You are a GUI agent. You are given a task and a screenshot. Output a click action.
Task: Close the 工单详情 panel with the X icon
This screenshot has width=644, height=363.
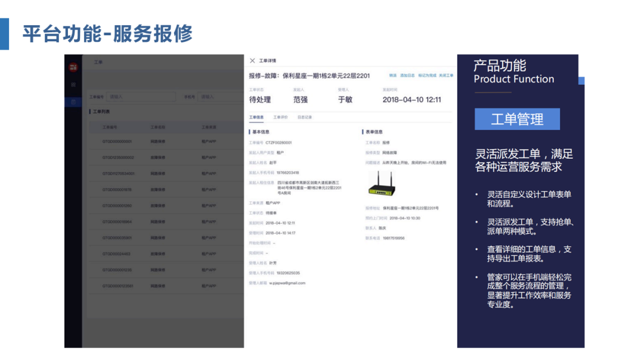pos(252,60)
